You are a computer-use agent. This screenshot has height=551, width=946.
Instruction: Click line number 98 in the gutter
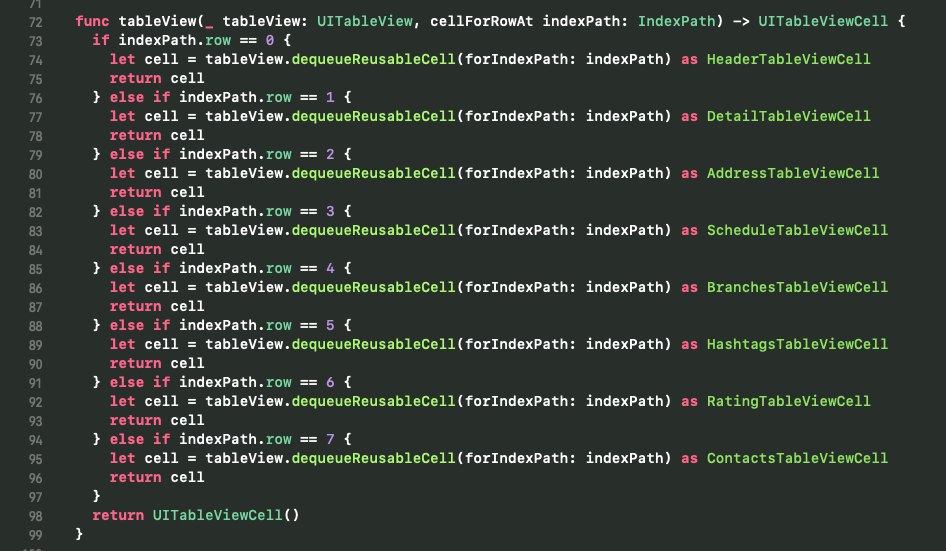[36, 517]
